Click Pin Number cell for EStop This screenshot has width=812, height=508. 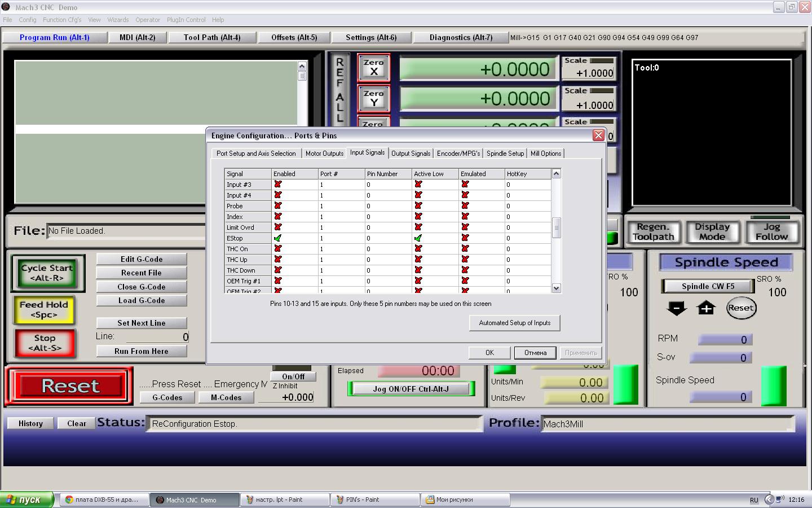pos(388,238)
